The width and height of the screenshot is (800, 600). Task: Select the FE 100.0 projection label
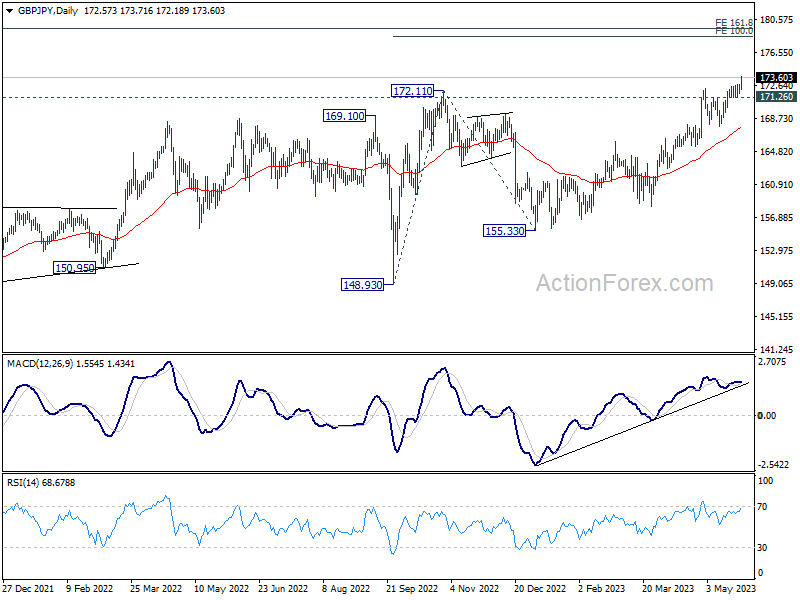pos(734,31)
